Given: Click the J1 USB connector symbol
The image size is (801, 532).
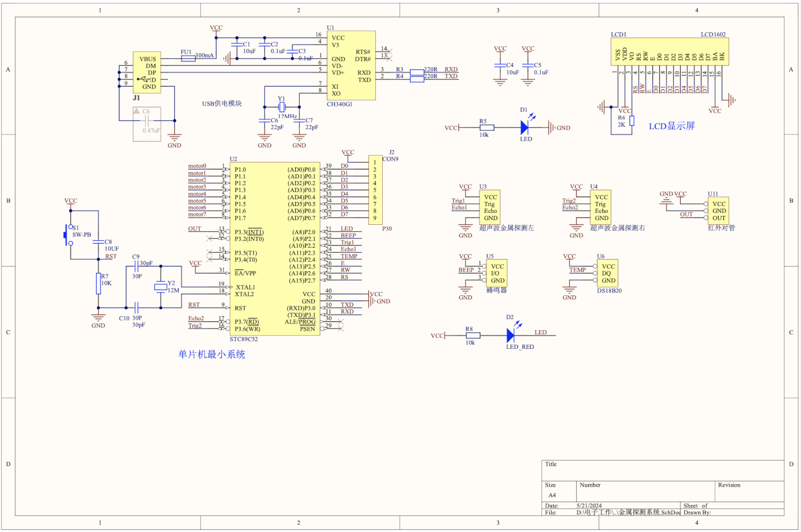Looking at the screenshot, I should point(147,72).
